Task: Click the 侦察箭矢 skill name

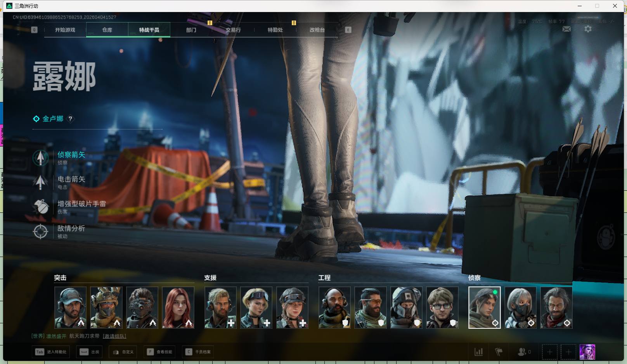Action: pyautogui.click(x=71, y=155)
